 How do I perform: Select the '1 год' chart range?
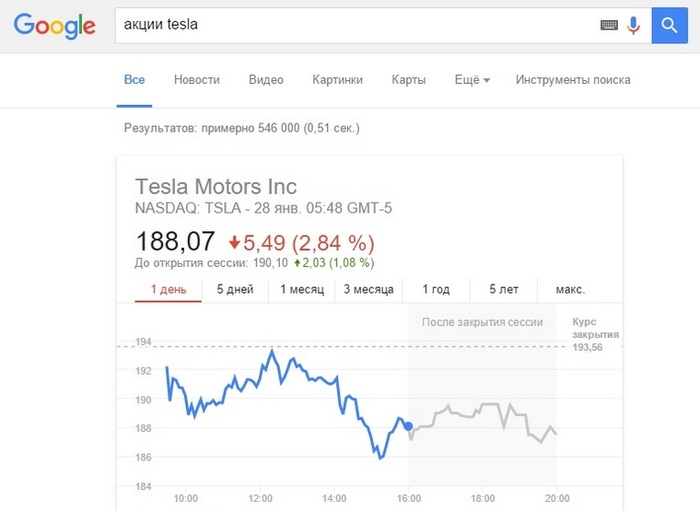point(436,290)
